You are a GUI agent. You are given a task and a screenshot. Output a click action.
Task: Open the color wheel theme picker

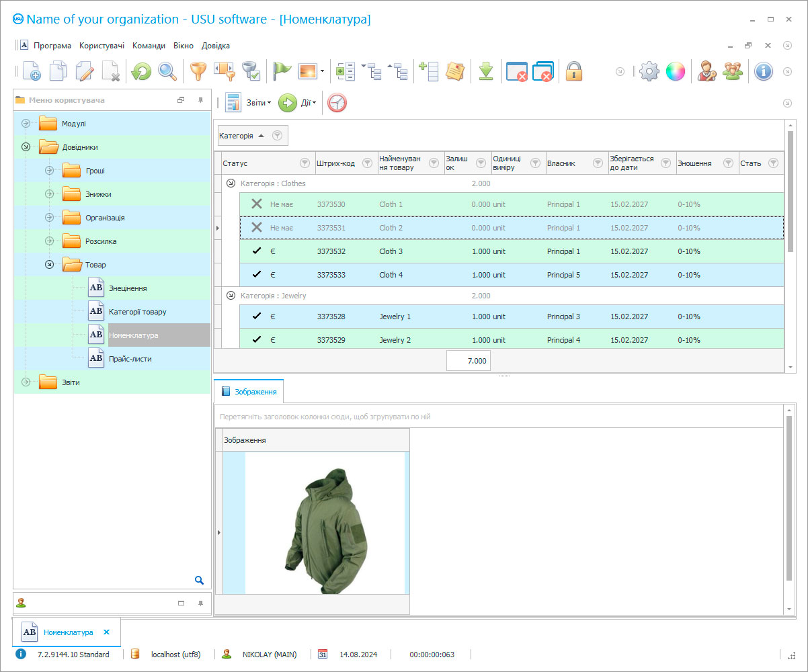click(x=676, y=71)
